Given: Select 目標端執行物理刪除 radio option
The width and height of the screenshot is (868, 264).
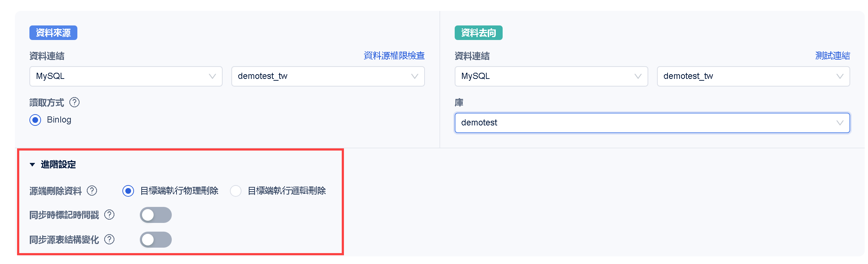Looking at the screenshot, I should click(x=128, y=191).
